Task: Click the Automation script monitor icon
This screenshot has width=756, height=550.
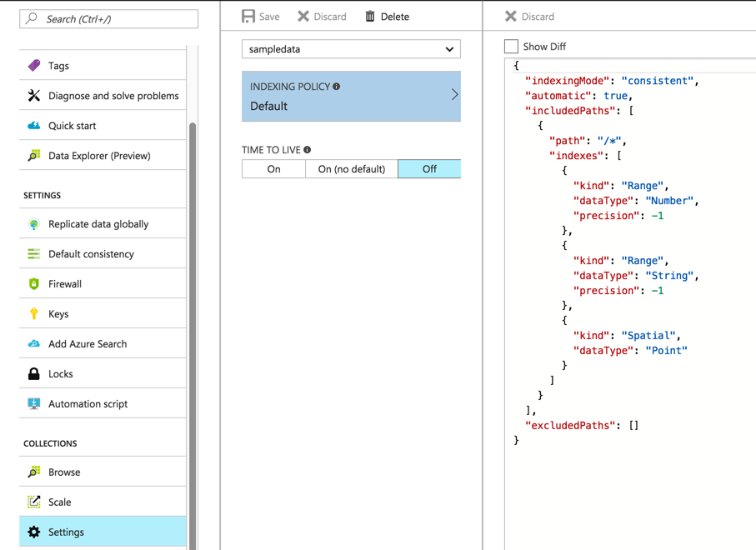Action: click(x=33, y=403)
